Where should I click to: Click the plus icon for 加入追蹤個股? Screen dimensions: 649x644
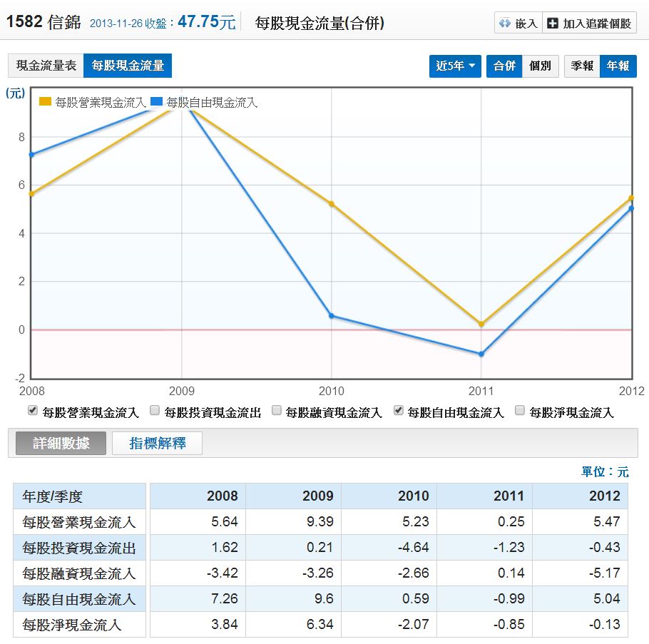(x=552, y=24)
